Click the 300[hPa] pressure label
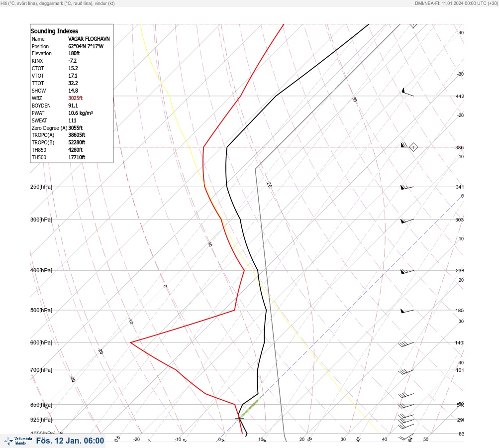Image resolution: width=499 pixels, height=448 pixels. click(x=41, y=220)
